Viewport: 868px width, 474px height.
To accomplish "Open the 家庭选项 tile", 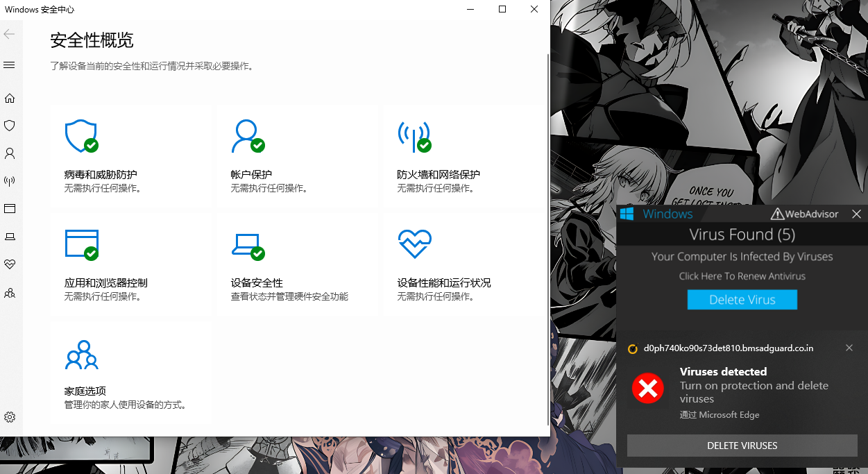I will [x=130, y=373].
